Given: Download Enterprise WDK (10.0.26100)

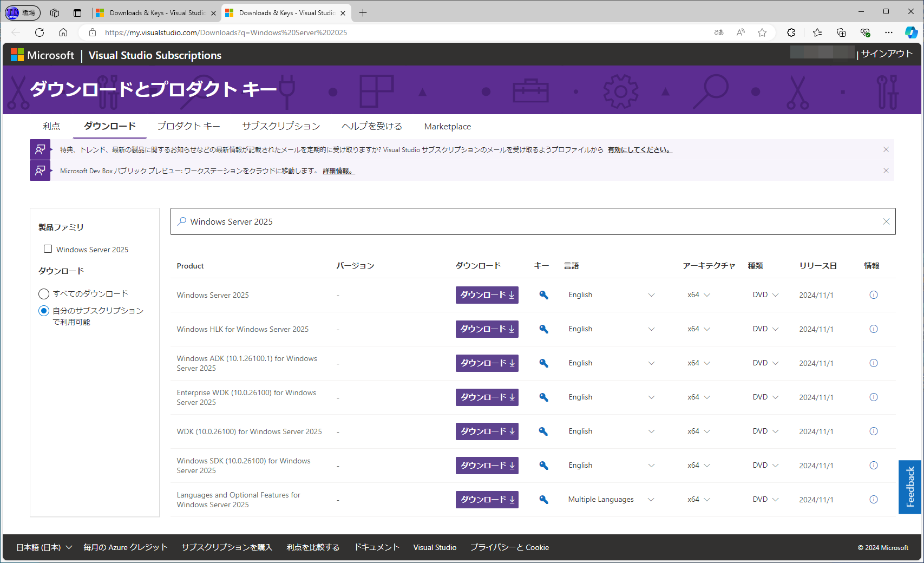Looking at the screenshot, I should 487,397.
